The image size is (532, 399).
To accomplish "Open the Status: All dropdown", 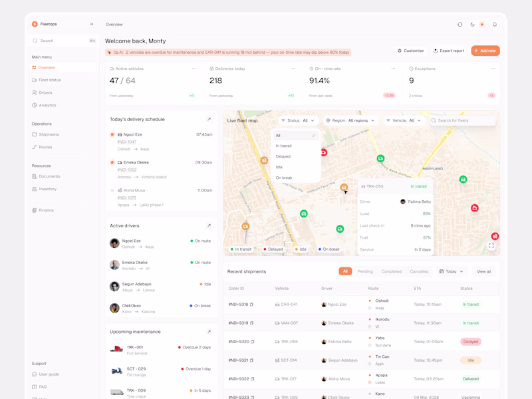I will (297, 120).
